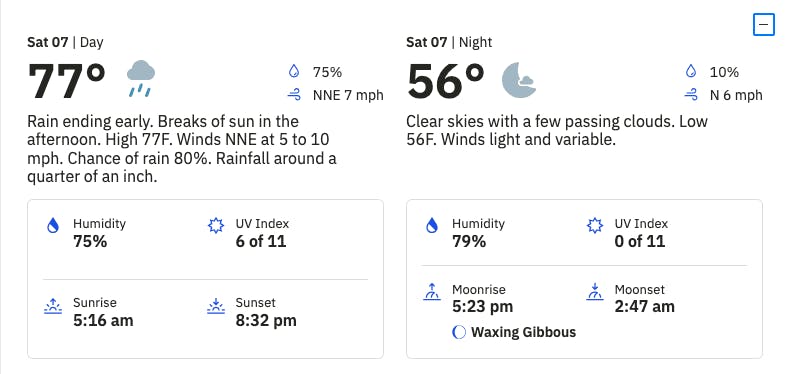This screenshot has height=374, width=789.
Task: Click the Waxing Gibbous moon phase icon
Action: (459, 332)
